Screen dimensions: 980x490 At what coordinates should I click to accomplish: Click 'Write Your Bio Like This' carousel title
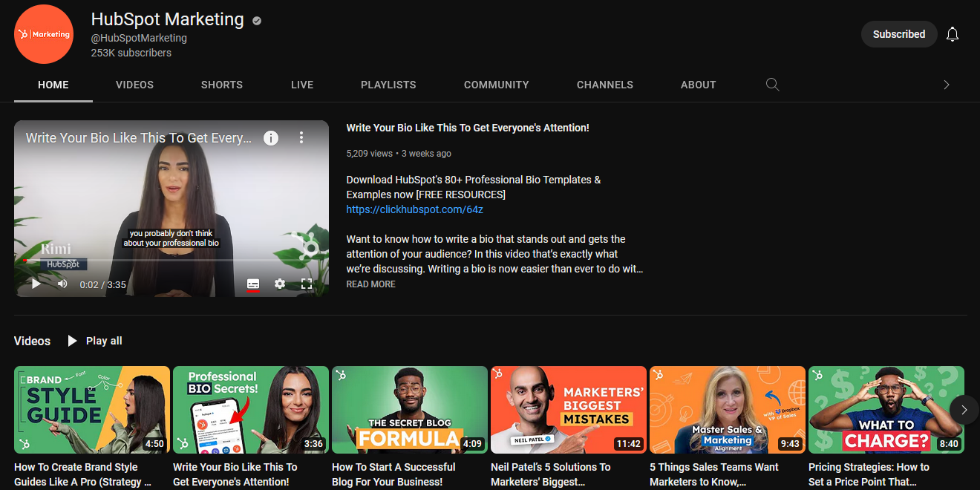235,474
